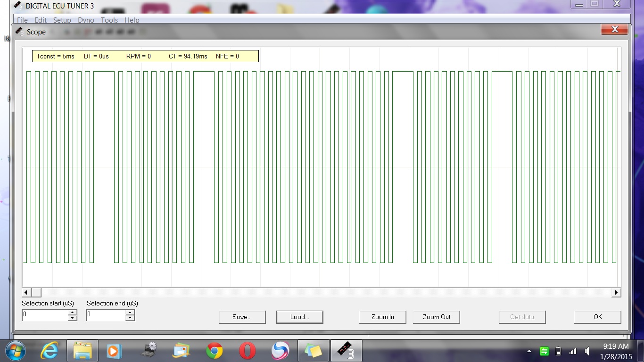Click the Save... button
The image size is (644, 362).
tap(242, 317)
